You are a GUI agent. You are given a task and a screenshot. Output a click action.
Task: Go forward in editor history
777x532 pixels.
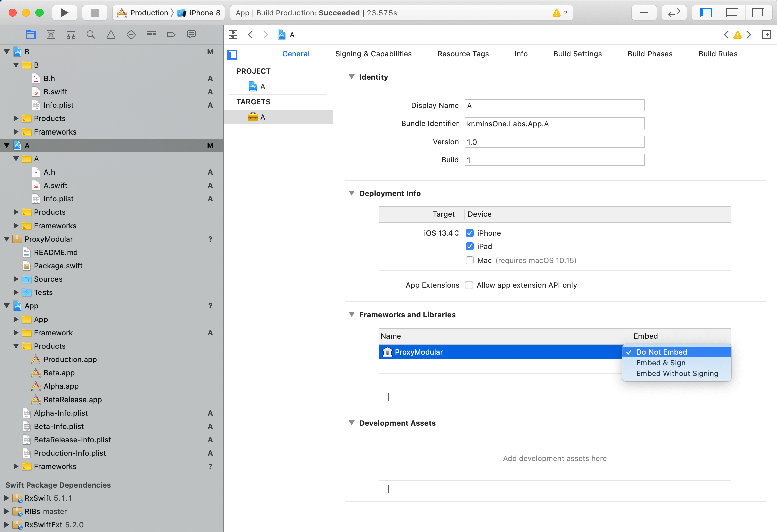(x=266, y=35)
